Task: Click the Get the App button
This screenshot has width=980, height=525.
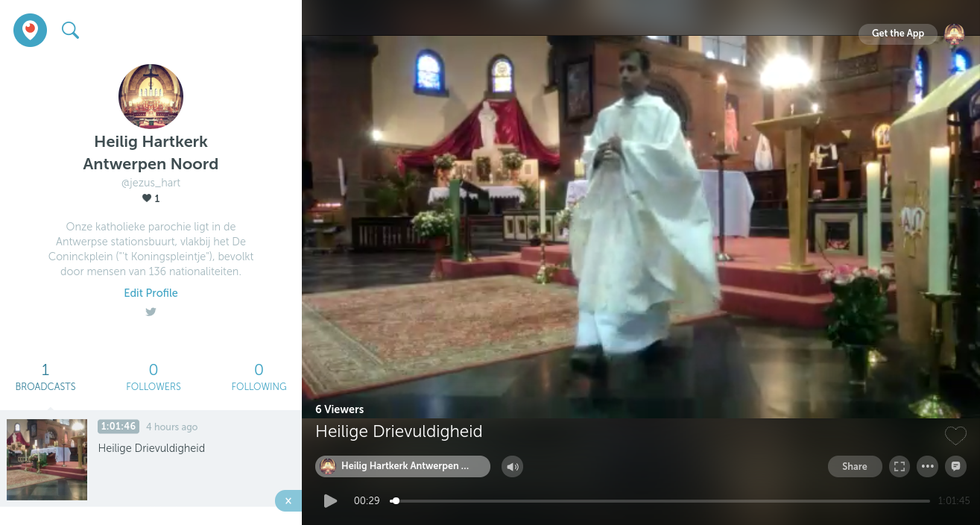Action: (x=897, y=34)
